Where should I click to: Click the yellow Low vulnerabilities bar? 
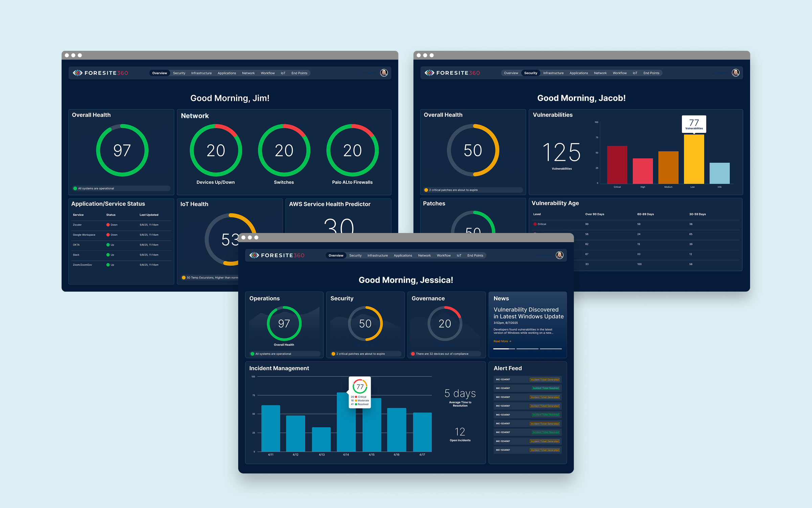tap(694, 159)
